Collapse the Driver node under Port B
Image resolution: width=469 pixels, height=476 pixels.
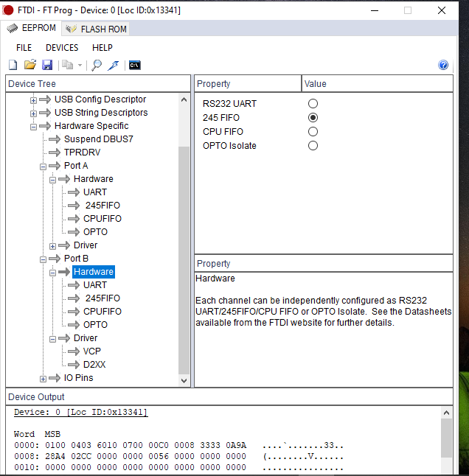53,339
